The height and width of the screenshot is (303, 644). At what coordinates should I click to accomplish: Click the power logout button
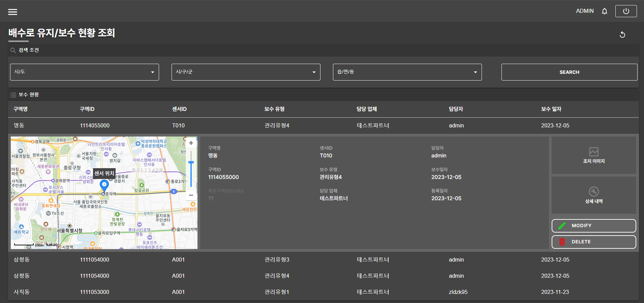[626, 11]
